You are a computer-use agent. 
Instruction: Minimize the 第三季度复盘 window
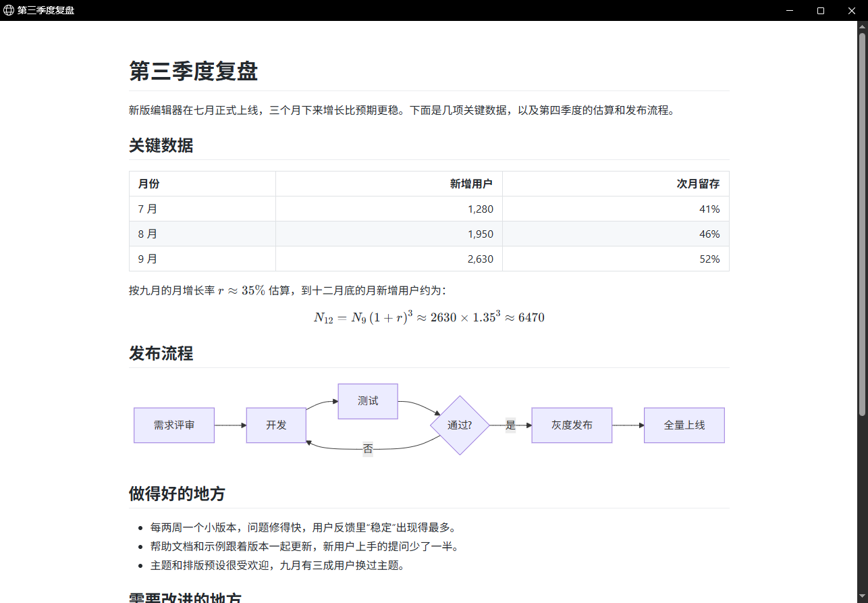[790, 10]
